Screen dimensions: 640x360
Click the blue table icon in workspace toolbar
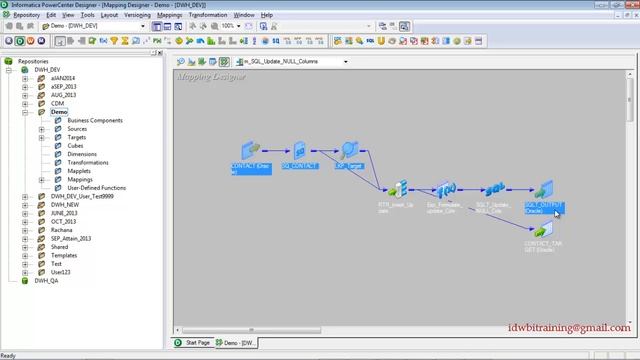(213, 62)
